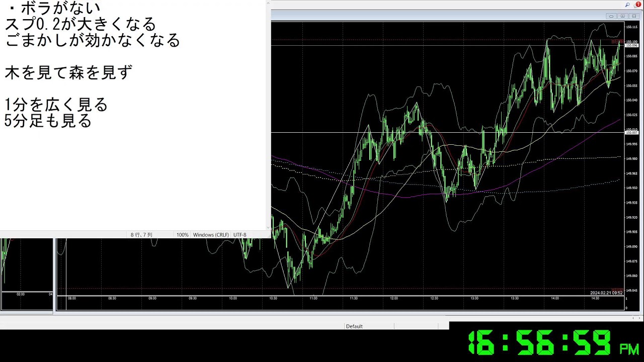644x362 pixels.
Task: Click the Notepad scrollbar down arrow
Action: [x=268, y=227]
